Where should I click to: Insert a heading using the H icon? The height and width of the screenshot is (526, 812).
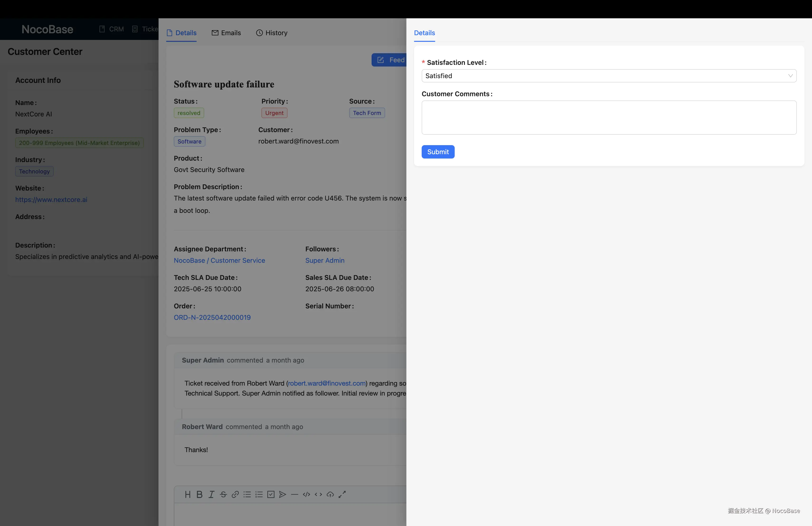tap(188, 494)
